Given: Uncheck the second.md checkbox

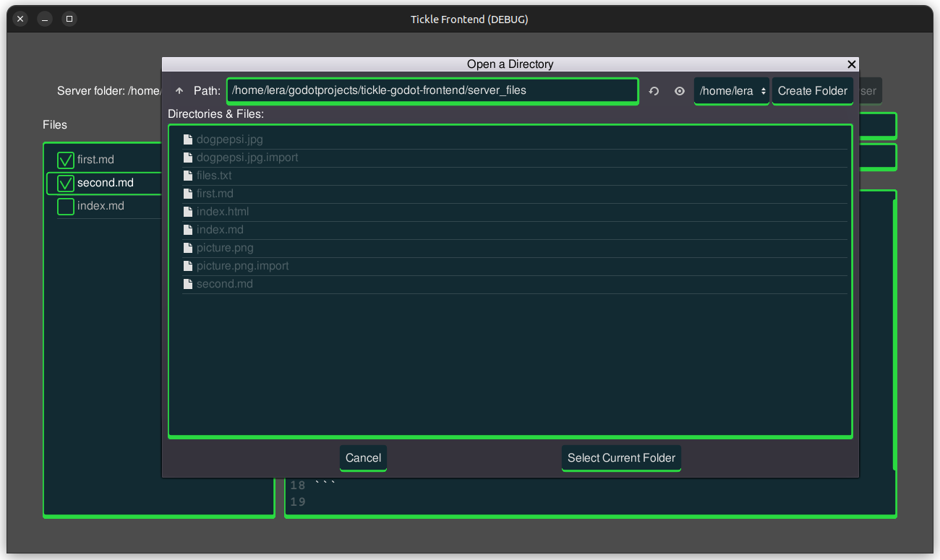Looking at the screenshot, I should tap(66, 184).
